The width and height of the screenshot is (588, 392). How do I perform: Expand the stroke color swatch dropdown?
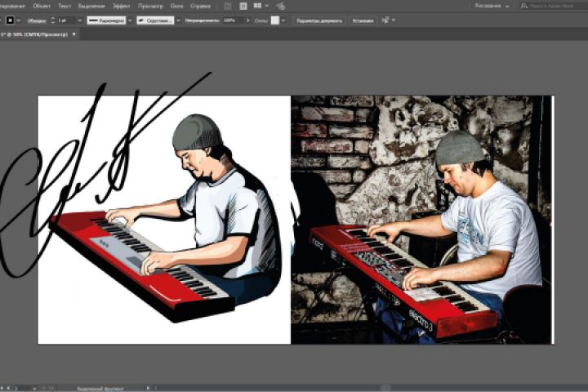pos(18,20)
